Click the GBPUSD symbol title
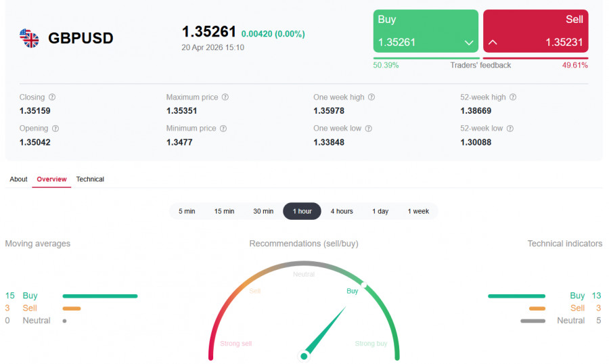Viewport: 609px width, 364px height. (81, 38)
